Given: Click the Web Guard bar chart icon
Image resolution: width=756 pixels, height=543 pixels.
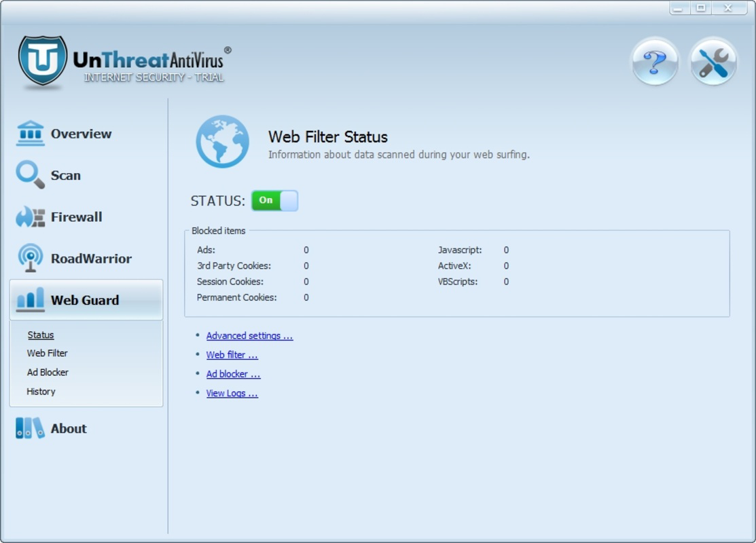Looking at the screenshot, I should (x=31, y=299).
